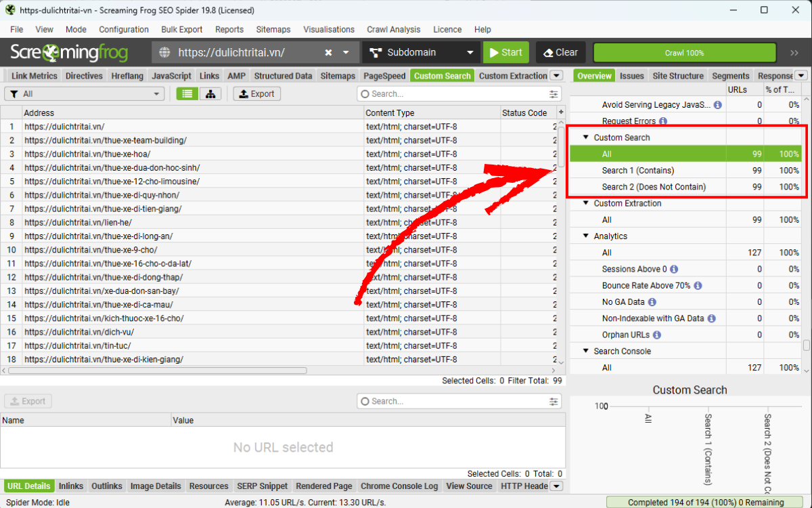
Task: Open upper search filter settings icon
Action: (554, 94)
